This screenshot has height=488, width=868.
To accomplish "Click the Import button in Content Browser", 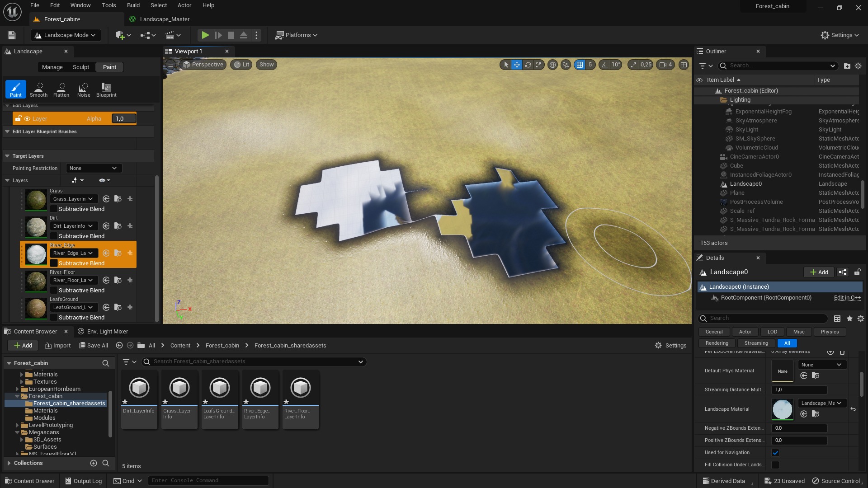I will click(58, 346).
